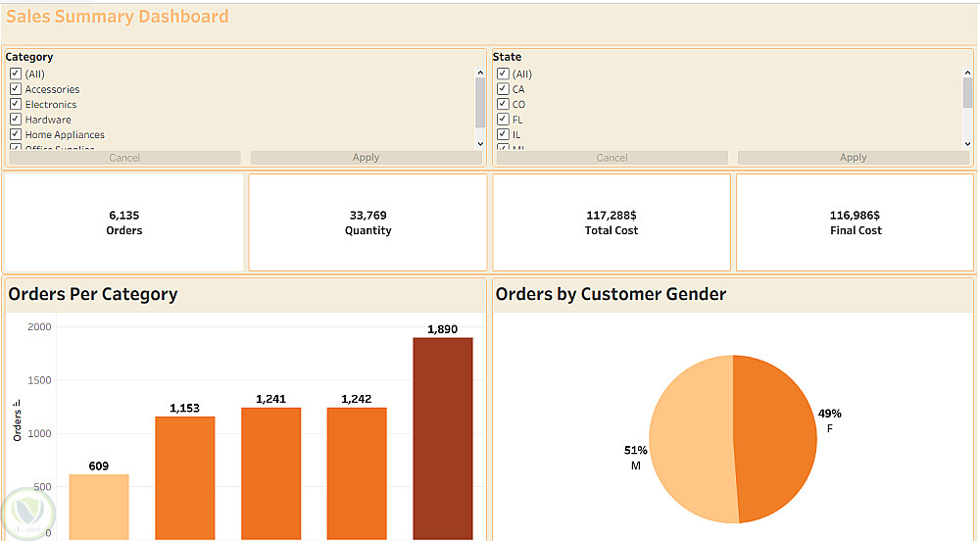Toggle the (All) checkbox under State
The width and height of the screenshot is (980, 541).
coord(503,74)
